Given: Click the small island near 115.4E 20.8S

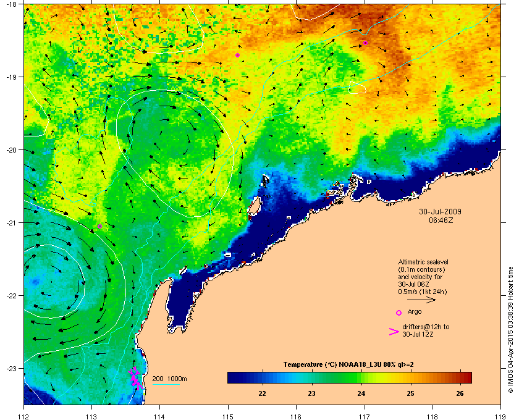Looking at the screenshot, I should point(254,207).
